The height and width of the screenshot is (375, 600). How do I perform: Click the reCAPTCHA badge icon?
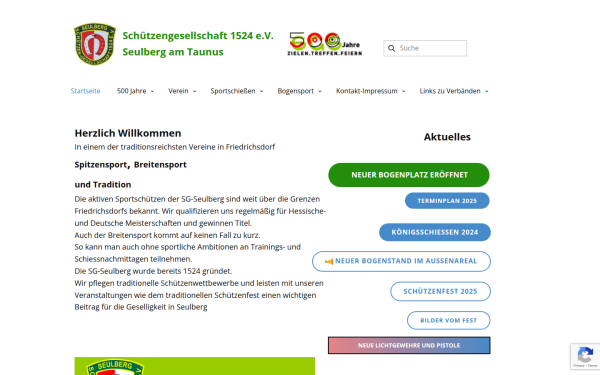(x=585, y=355)
